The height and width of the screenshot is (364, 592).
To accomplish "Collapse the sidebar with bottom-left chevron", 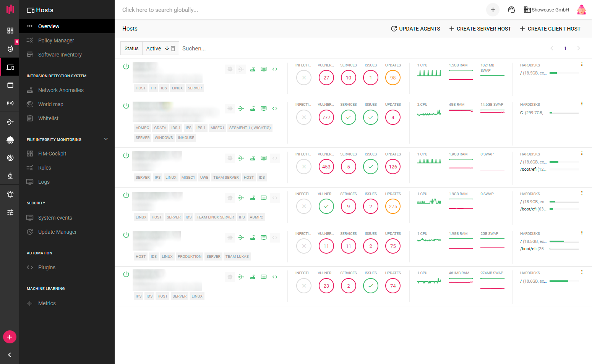I will [x=10, y=355].
